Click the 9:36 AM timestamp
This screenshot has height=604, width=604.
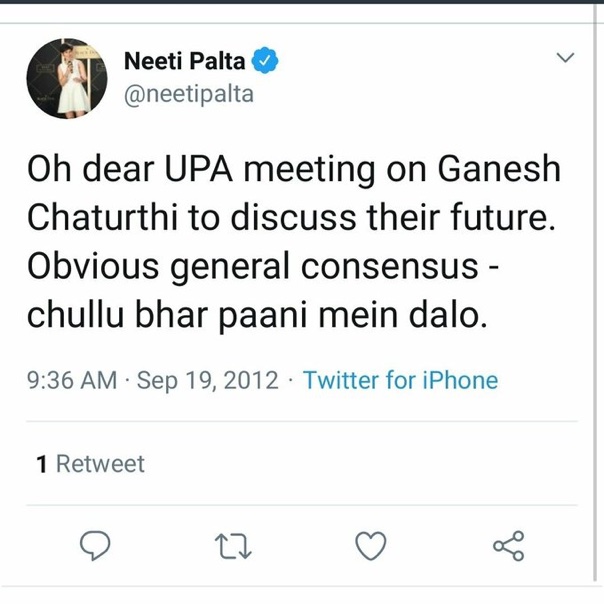[x=72, y=380]
